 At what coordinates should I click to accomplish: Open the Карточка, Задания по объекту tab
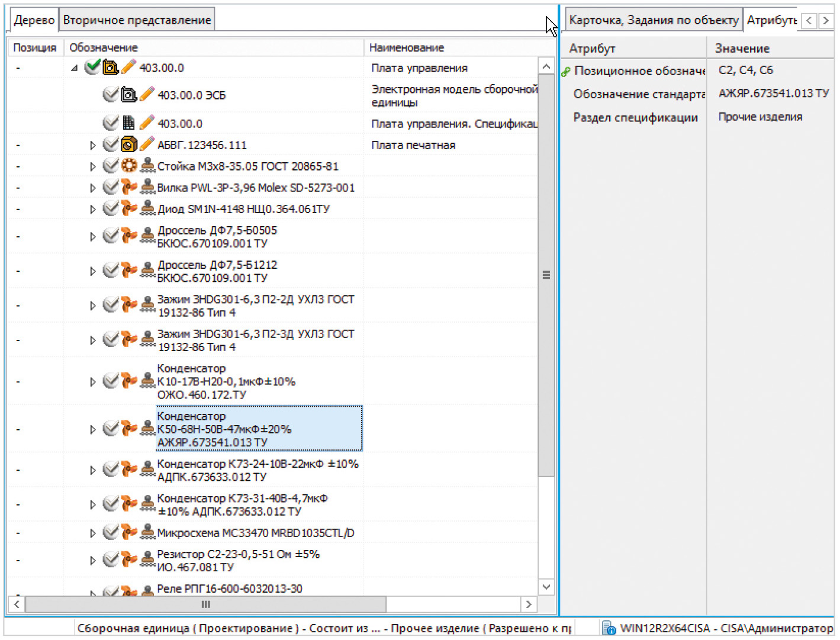pyautogui.click(x=653, y=20)
